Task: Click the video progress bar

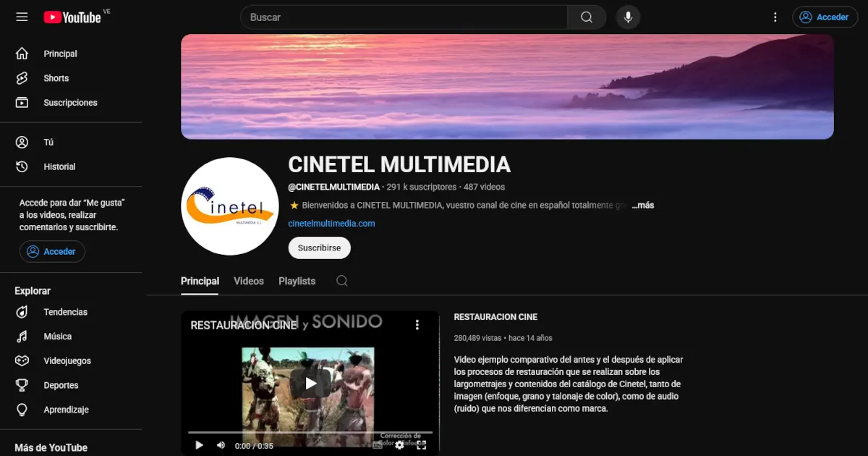Action: tap(310, 433)
